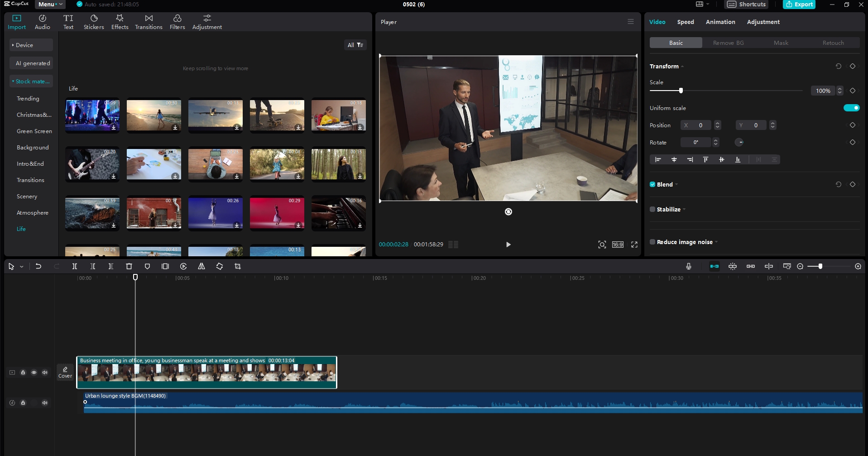Select the Split tool in the timeline toolbar
This screenshot has width=868, height=456.
pyautogui.click(x=75, y=266)
